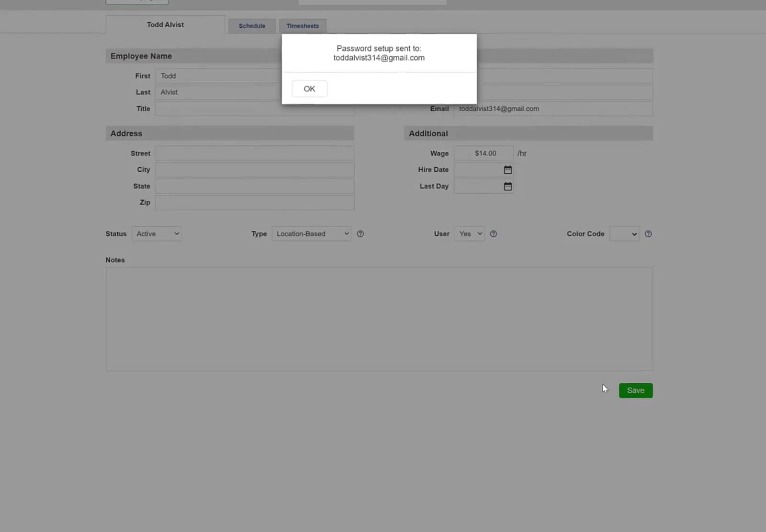Switch to the Timesheets tab
766x532 pixels.
click(303, 26)
